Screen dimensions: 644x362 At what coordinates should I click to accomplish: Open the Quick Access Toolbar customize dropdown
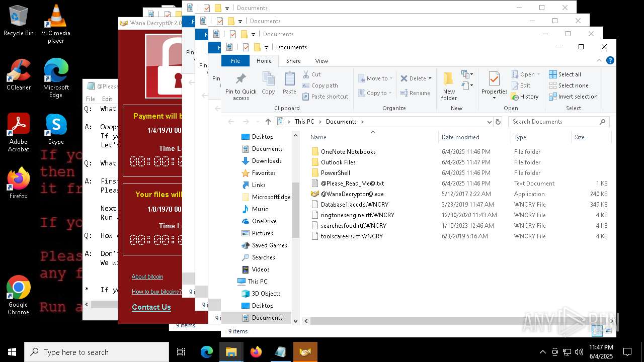(x=267, y=48)
